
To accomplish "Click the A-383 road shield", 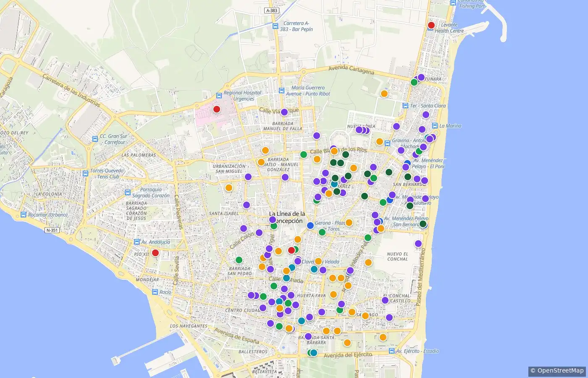I will coord(272,10).
